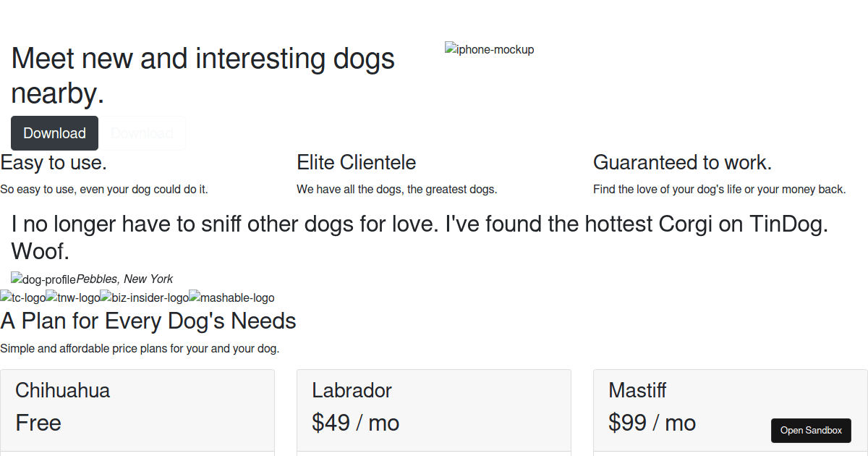Click the "A Plan for Every Dog's Needs" heading
Image resolution: width=868 pixels, height=456 pixels.
tap(148, 321)
